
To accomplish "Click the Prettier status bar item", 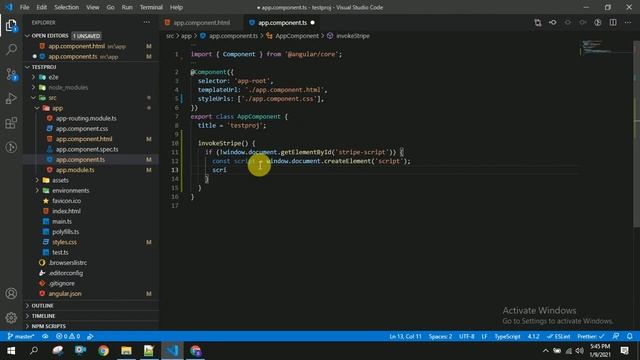I will tap(591, 336).
